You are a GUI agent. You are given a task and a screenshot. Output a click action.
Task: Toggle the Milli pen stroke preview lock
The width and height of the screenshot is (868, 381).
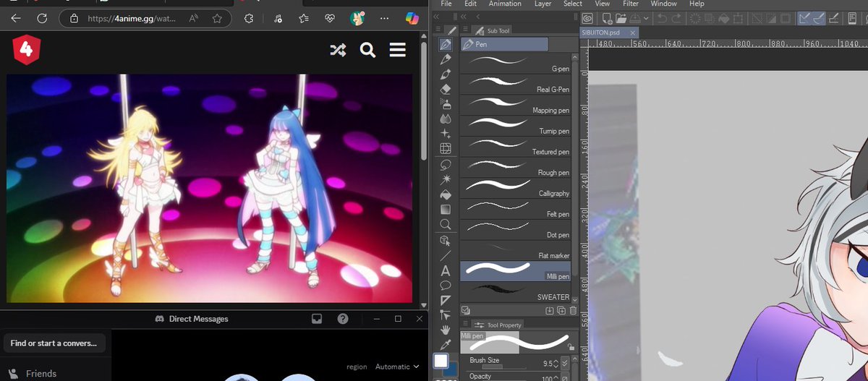(572, 347)
